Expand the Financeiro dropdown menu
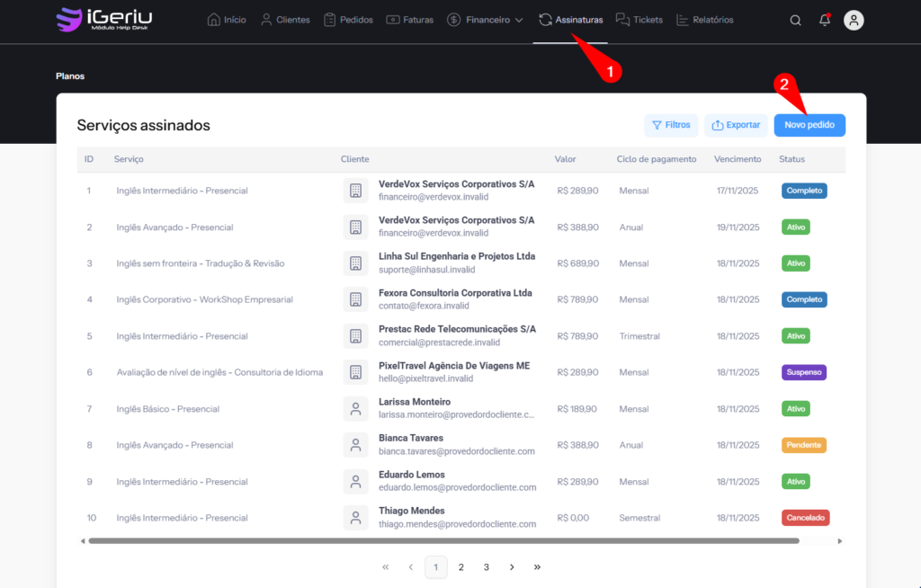The width and height of the screenshot is (921, 588). (x=485, y=20)
